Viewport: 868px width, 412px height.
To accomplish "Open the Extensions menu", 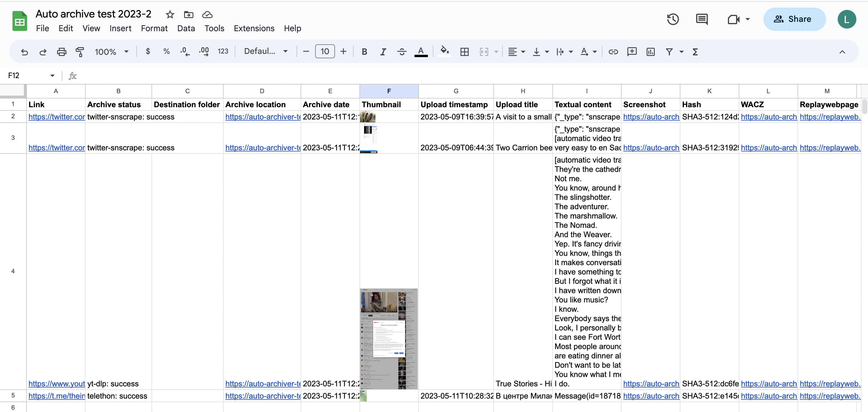I will tap(253, 28).
